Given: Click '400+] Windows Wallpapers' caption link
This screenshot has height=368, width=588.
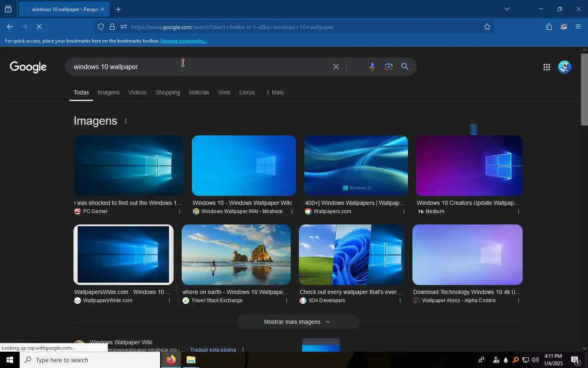Looking at the screenshot, I should tap(355, 203).
